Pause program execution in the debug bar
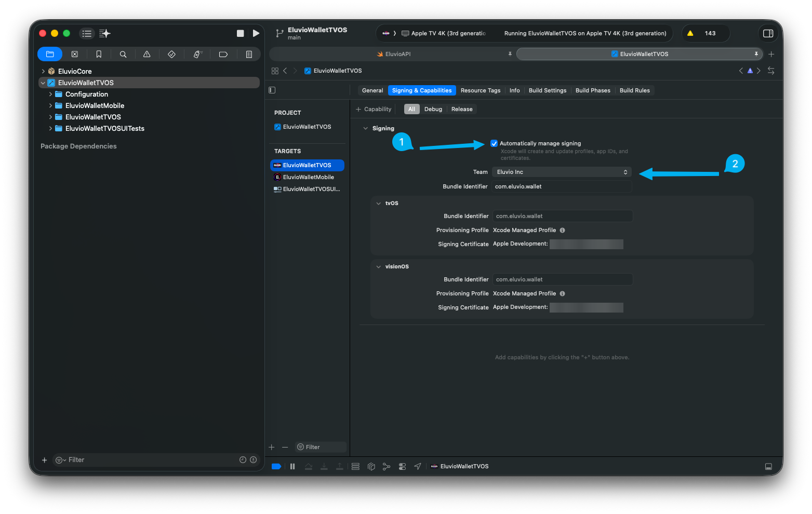This screenshot has width=812, height=514. 292,466
